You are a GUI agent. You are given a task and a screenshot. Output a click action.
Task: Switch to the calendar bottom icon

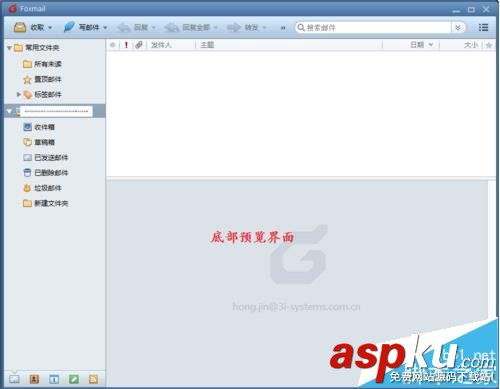tap(54, 379)
